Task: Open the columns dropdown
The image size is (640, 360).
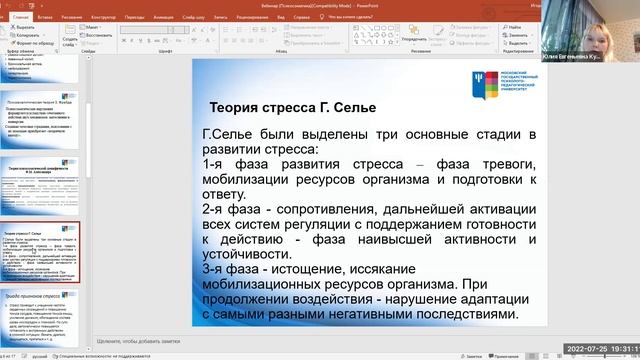Action: tap(262, 41)
